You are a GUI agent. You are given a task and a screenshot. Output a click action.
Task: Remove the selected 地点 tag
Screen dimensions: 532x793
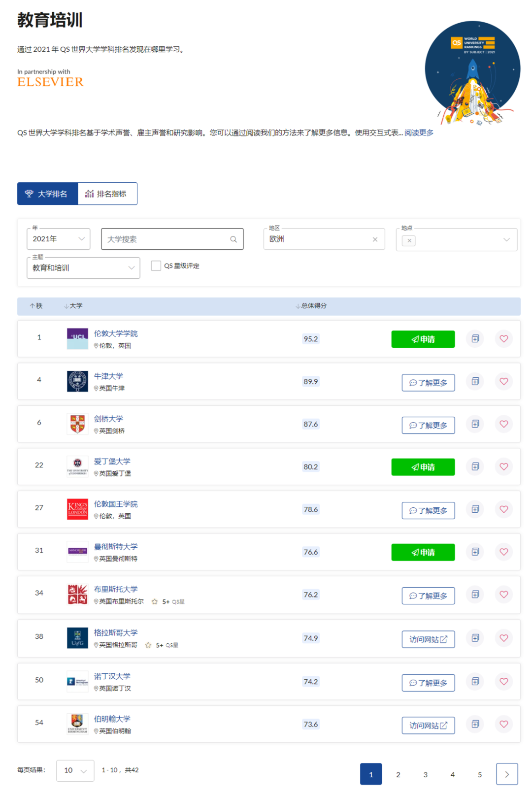pos(409,240)
